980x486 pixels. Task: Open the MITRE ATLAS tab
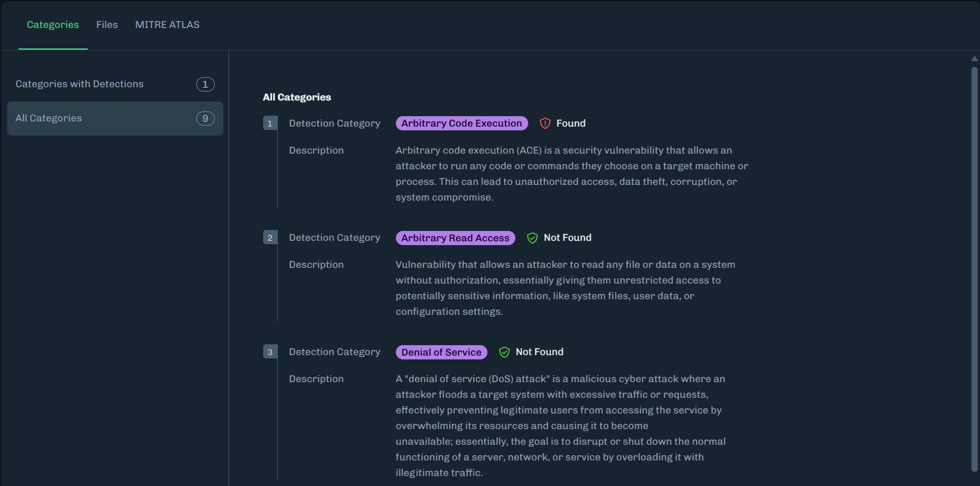click(x=167, y=25)
